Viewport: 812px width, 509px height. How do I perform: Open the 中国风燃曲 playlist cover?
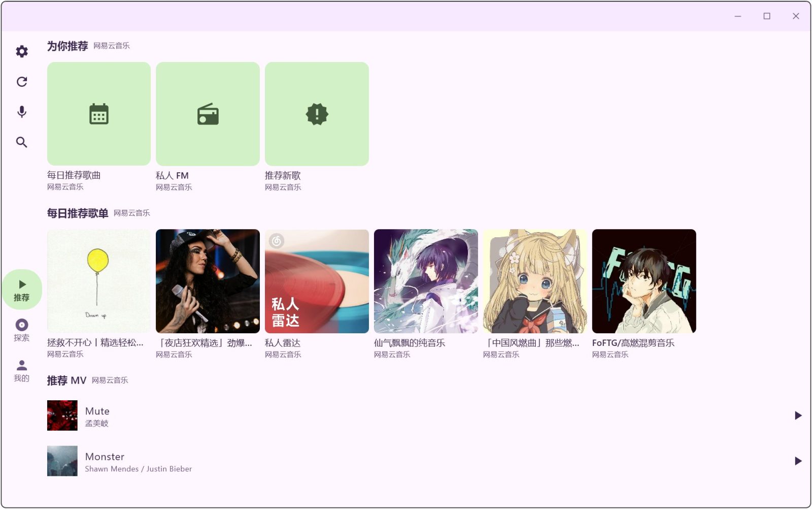pyautogui.click(x=535, y=281)
